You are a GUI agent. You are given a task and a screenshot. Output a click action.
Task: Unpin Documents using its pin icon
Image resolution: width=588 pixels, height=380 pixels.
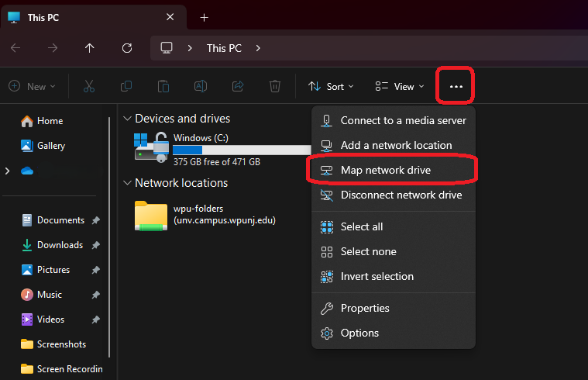point(96,220)
